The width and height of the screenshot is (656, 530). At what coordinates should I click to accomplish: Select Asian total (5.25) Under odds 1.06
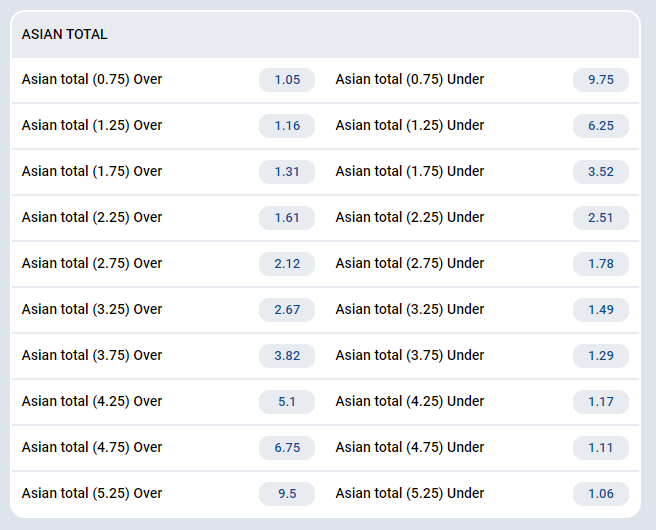(600, 494)
